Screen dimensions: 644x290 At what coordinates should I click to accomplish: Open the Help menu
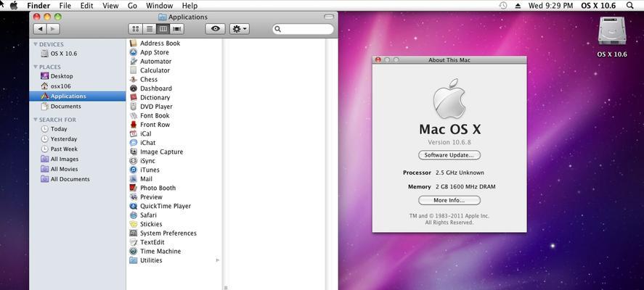(x=189, y=6)
